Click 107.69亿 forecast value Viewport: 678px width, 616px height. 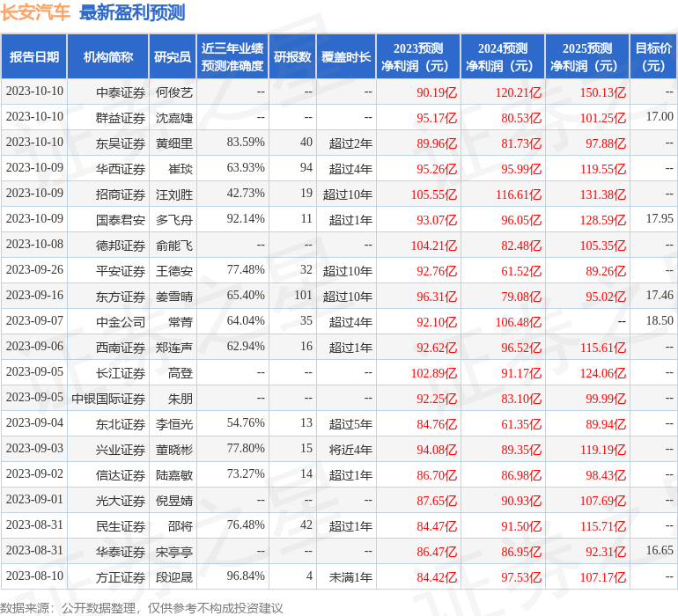[603, 501]
